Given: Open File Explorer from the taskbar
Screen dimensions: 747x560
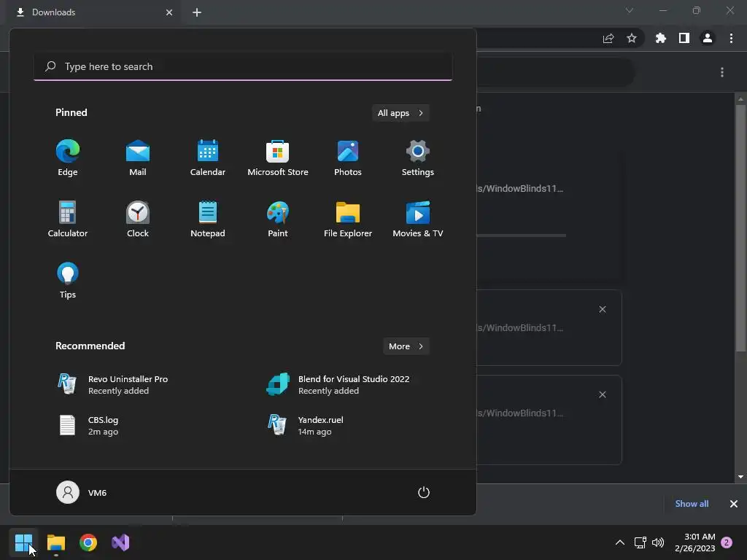Looking at the screenshot, I should click(x=55, y=542).
